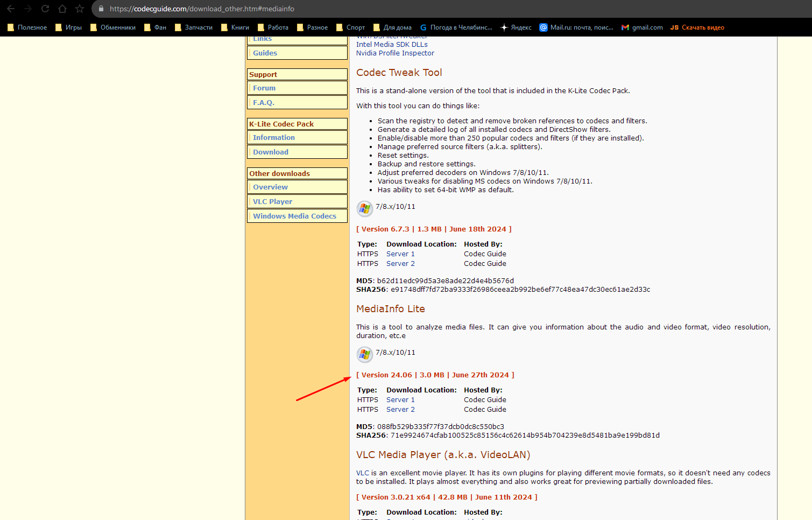Click the Other downloads sidebar header
This screenshot has height=520, width=812.
click(297, 173)
